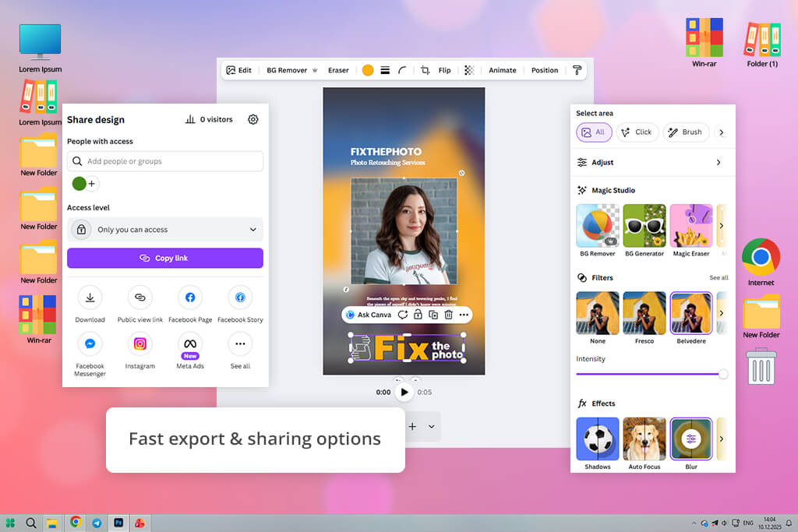Click the duplicate icon in floating toolbar
798x532 pixels.
(433, 315)
